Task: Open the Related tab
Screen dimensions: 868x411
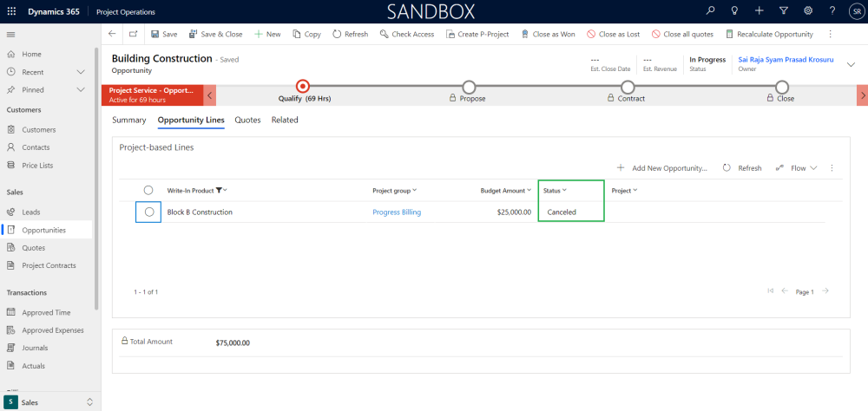Action: click(285, 120)
